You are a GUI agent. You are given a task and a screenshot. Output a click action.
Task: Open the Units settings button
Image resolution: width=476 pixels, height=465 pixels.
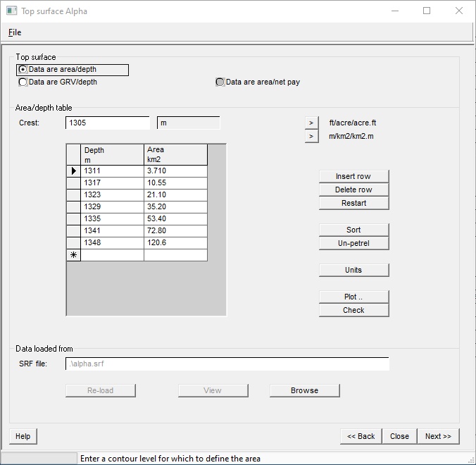[353, 270]
